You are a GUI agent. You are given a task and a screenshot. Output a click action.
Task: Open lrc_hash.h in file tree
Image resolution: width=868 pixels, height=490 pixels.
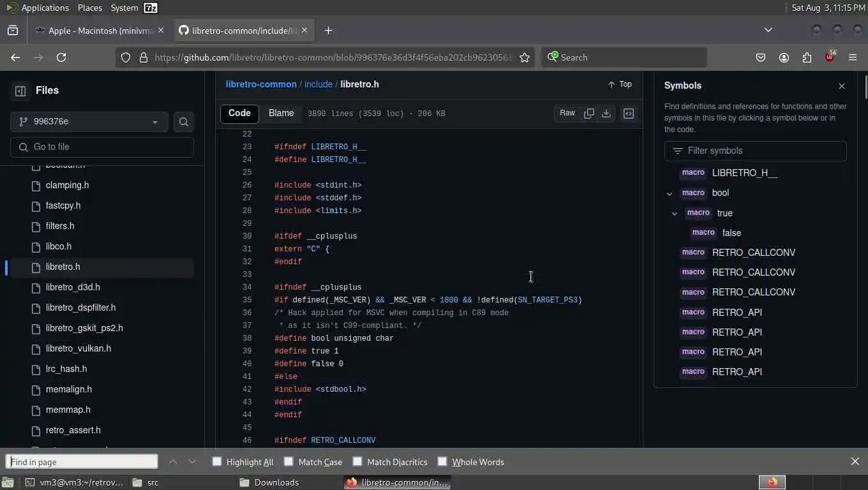[x=66, y=369]
